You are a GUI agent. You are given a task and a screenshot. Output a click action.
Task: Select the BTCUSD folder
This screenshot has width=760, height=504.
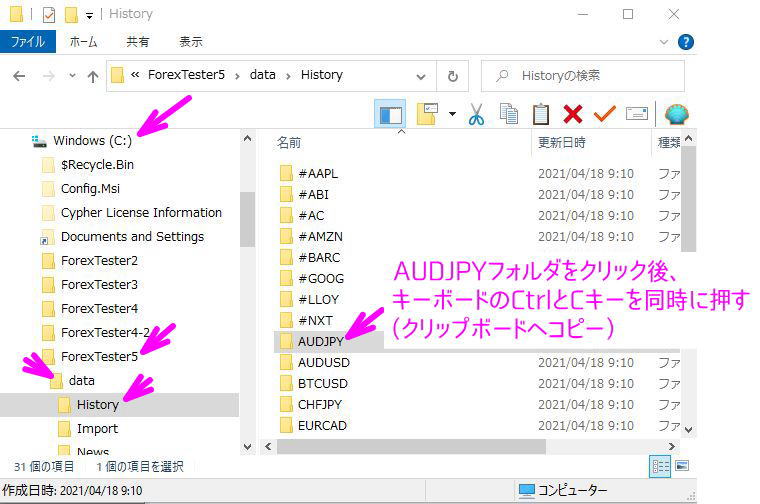tap(323, 383)
